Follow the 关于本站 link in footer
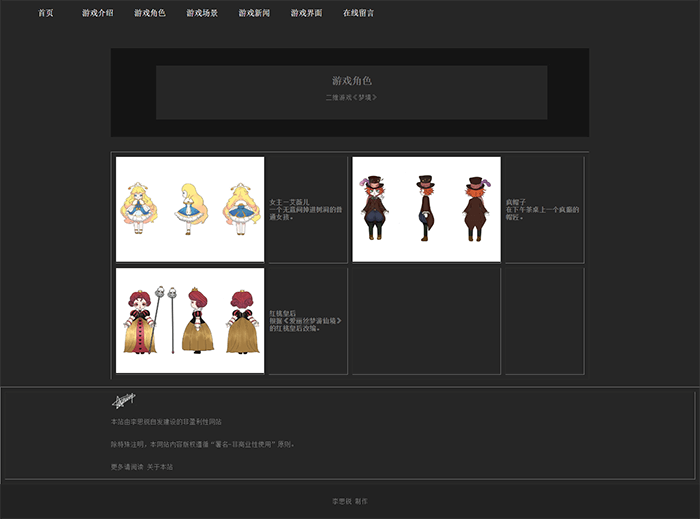Viewport: 700px width, 519px height. [x=160, y=466]
